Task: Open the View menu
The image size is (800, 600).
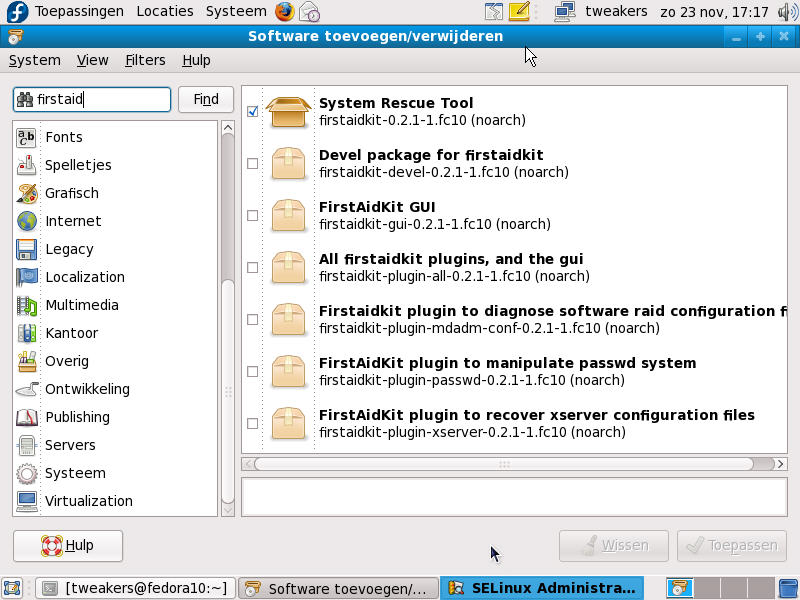Action: pos(92,60)
